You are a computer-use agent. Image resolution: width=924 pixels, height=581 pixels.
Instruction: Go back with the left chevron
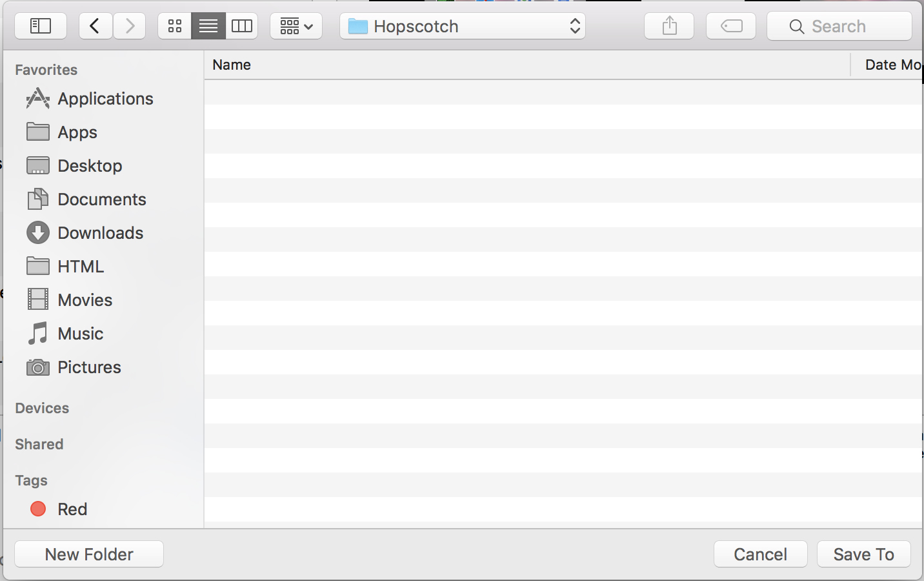click(95, 26)
